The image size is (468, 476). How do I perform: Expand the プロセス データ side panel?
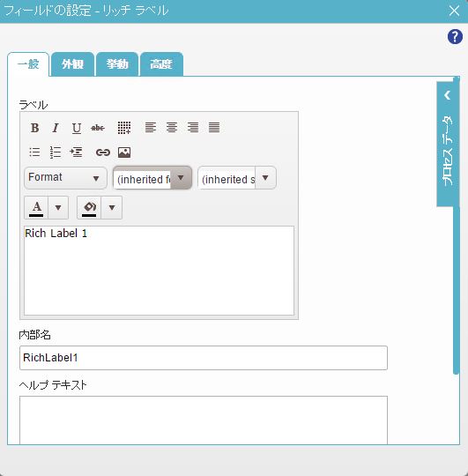(448, 145)
